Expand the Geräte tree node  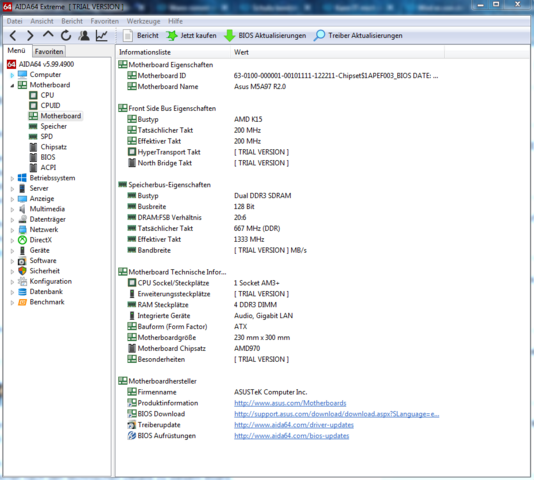12,250
